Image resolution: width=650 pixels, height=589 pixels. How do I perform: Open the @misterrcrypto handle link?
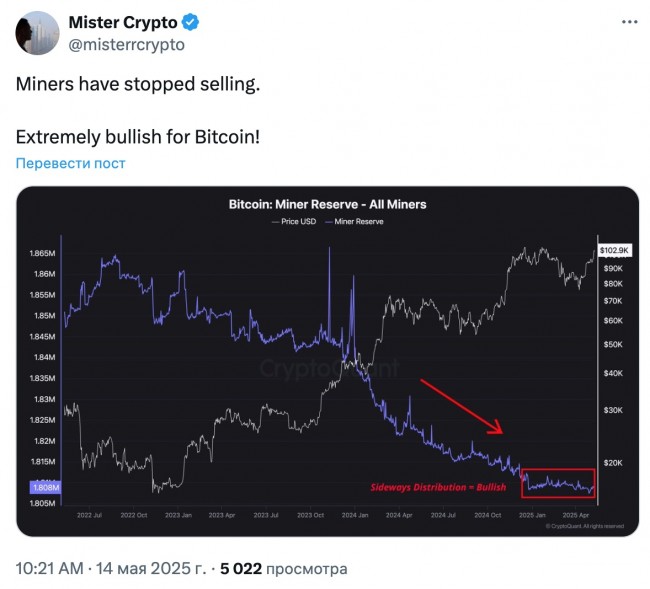[126, 44]
